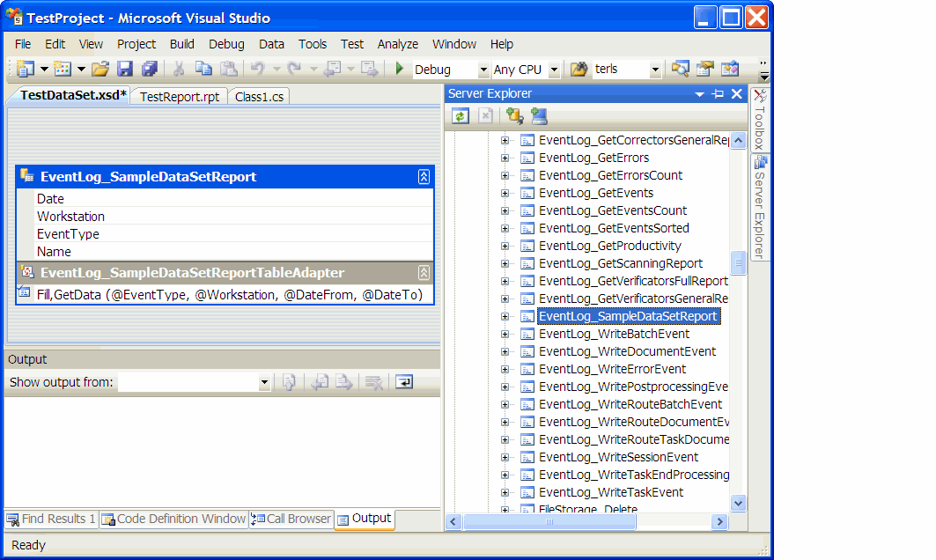This screenshot has height=560, width=936.
Task: Click the Save All toolbar icon
Action: (150, 69)
